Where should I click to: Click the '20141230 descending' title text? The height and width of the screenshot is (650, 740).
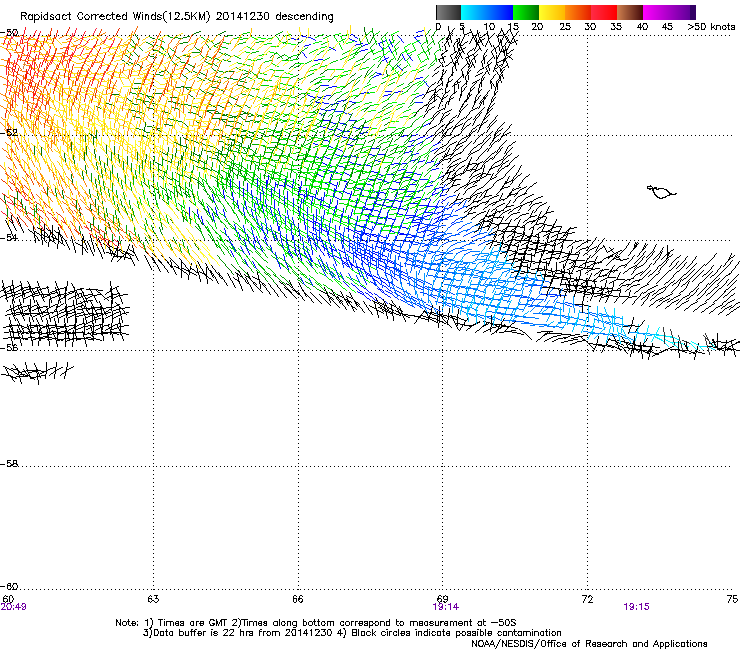pos(274,17)
